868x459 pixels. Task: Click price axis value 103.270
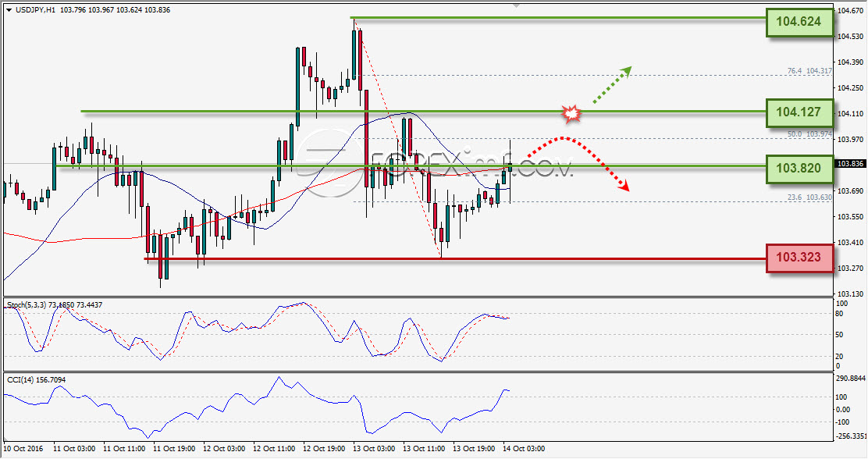click(x=851, y=268)
